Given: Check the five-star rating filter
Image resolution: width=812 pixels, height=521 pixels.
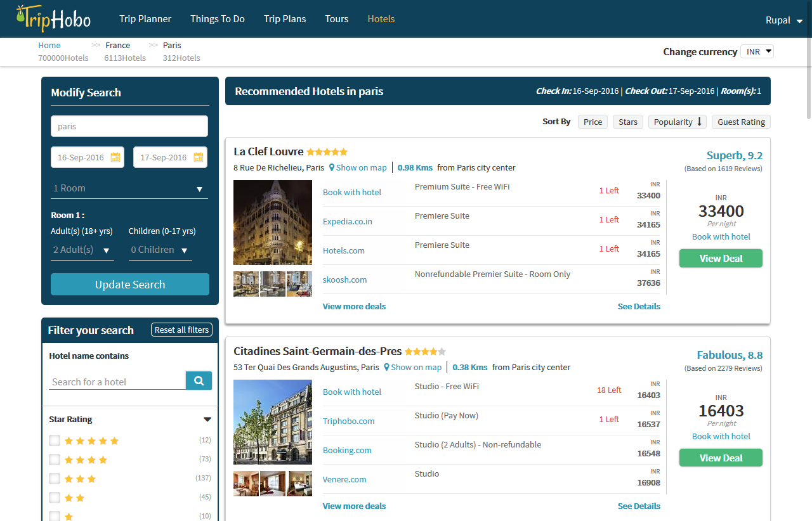Looking at the screenshot, I should [x=55, y=441].
